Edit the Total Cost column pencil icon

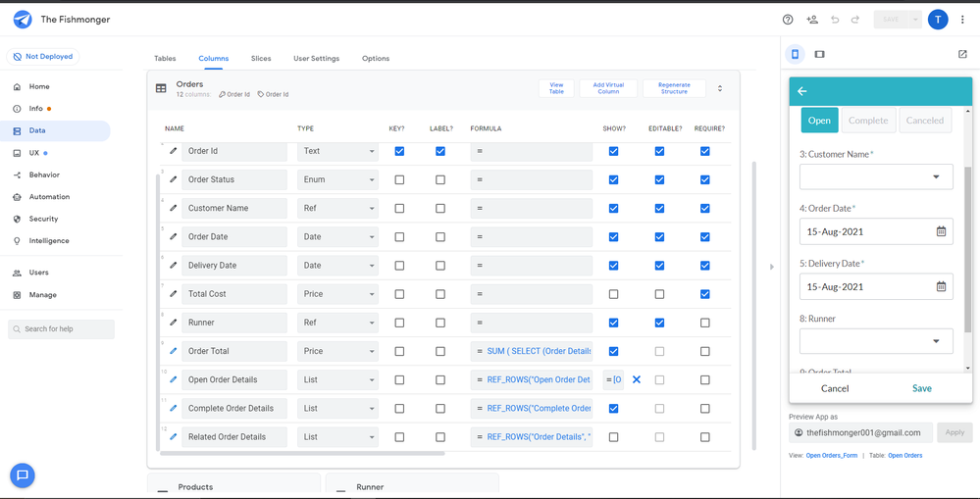point(173,293)
